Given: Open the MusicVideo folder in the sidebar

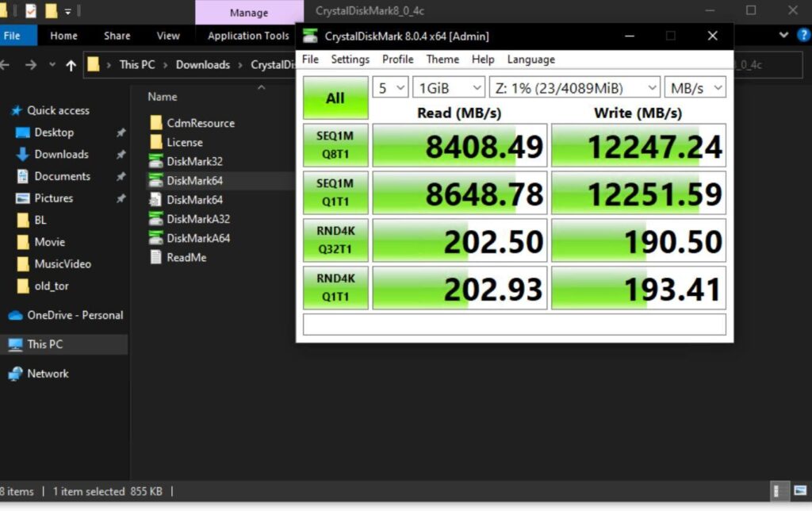Looking at the screenshot, I should click(63, 263).
